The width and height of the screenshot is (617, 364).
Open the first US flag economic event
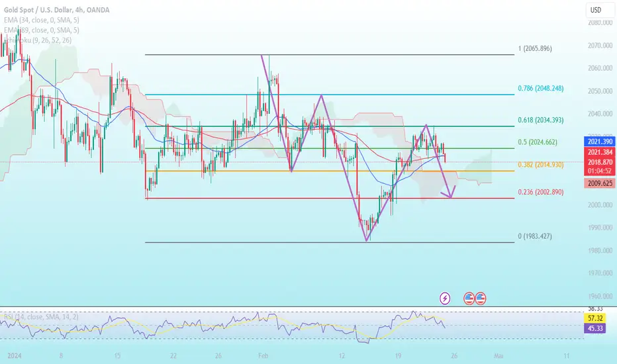469,298
